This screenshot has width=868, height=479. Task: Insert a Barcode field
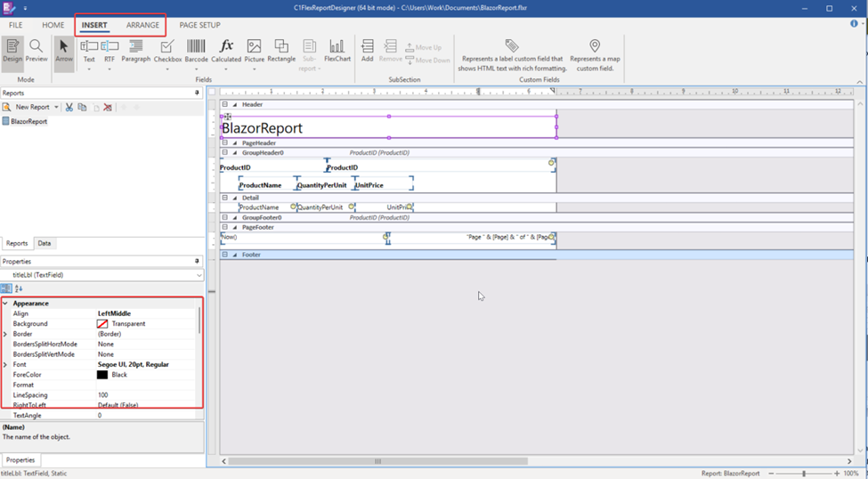(196, 50)
